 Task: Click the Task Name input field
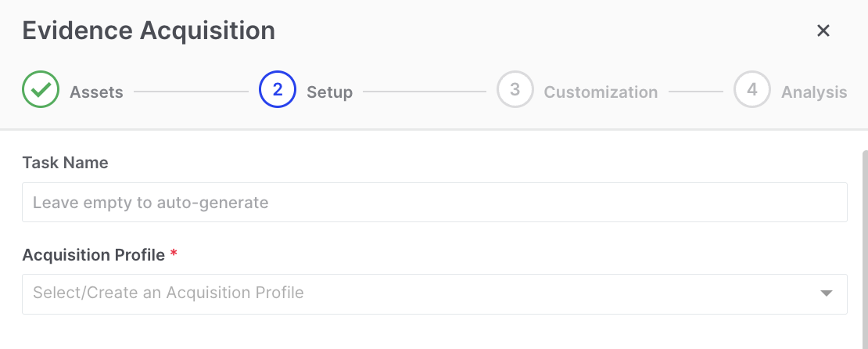434,203
